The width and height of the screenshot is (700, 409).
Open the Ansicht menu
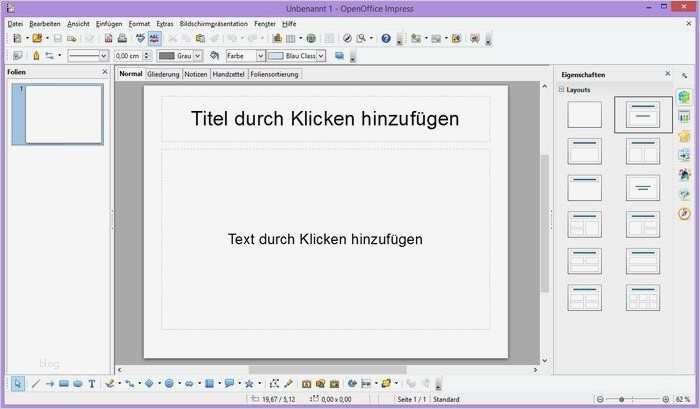pos(79,24)
